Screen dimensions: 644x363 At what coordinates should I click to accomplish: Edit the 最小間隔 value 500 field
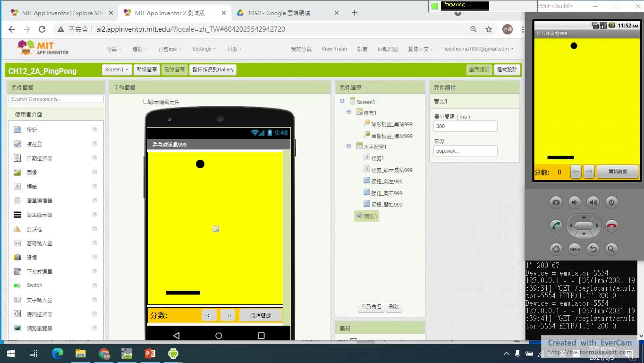tap(465, 126)
